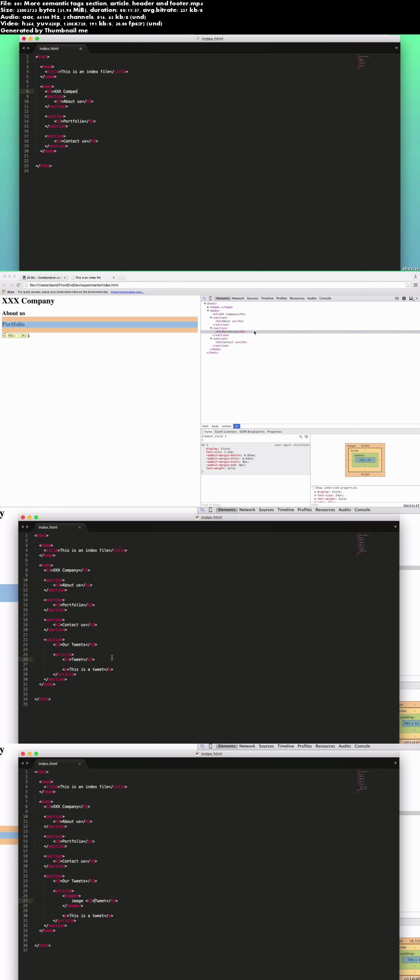Expand computed 'display: block' property

pyautogui.click(x=315, y=492)
